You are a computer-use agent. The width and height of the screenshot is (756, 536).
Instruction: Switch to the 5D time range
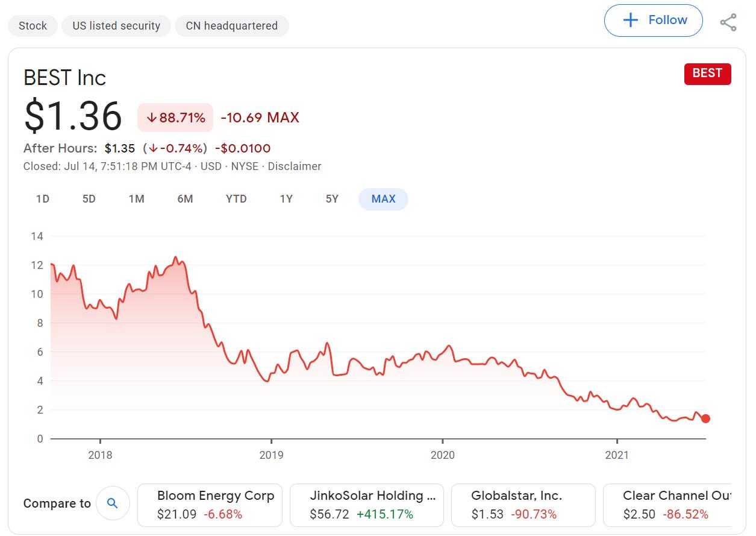[x=89, y=199]
